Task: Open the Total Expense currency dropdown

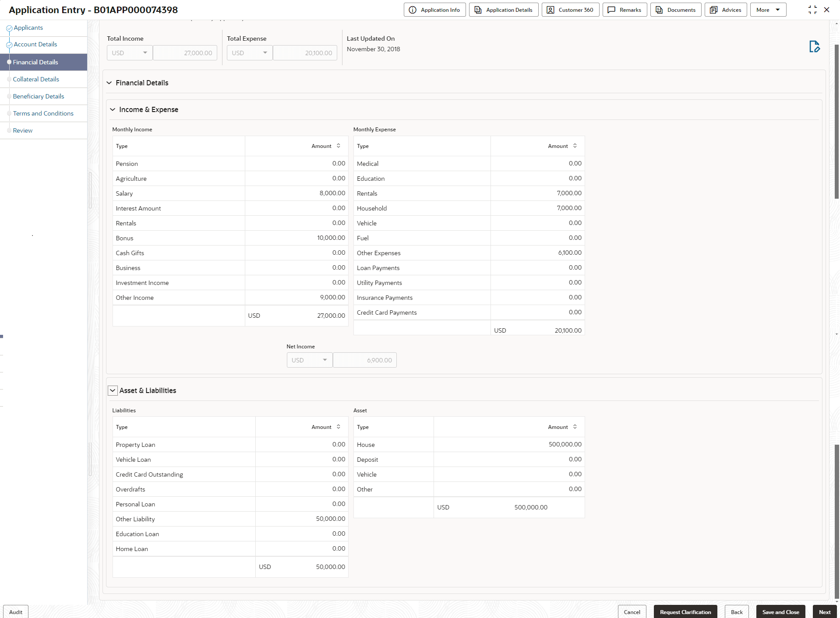Action: click(x=250, y=53)
